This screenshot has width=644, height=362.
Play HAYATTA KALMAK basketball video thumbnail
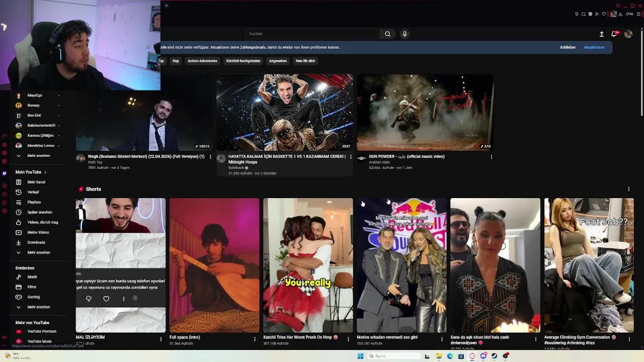(285, 113)
